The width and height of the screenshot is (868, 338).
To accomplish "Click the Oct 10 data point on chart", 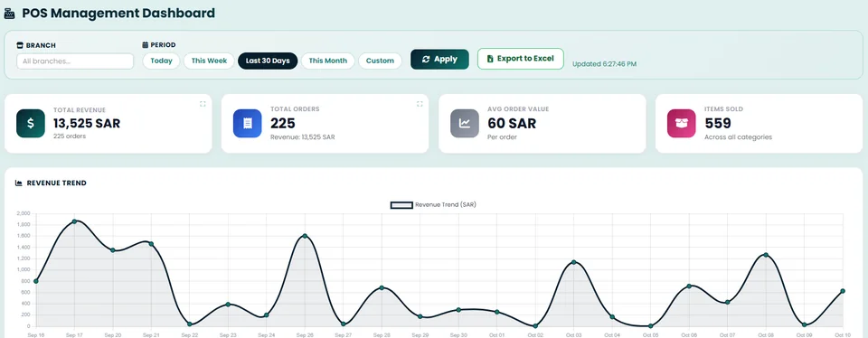I will (x=843, y=291).
